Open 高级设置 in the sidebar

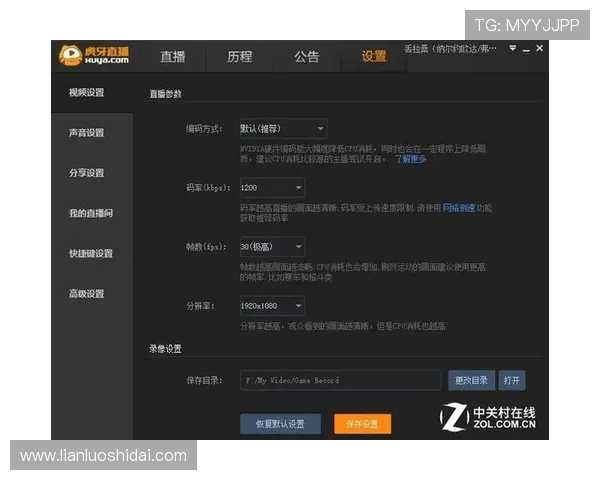86,294
